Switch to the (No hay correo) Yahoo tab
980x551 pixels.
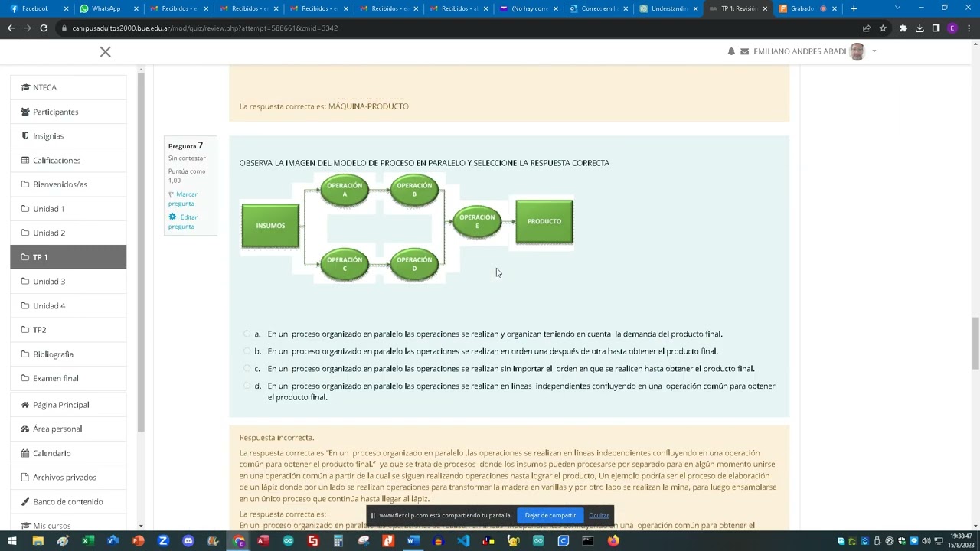coord(528,8)
